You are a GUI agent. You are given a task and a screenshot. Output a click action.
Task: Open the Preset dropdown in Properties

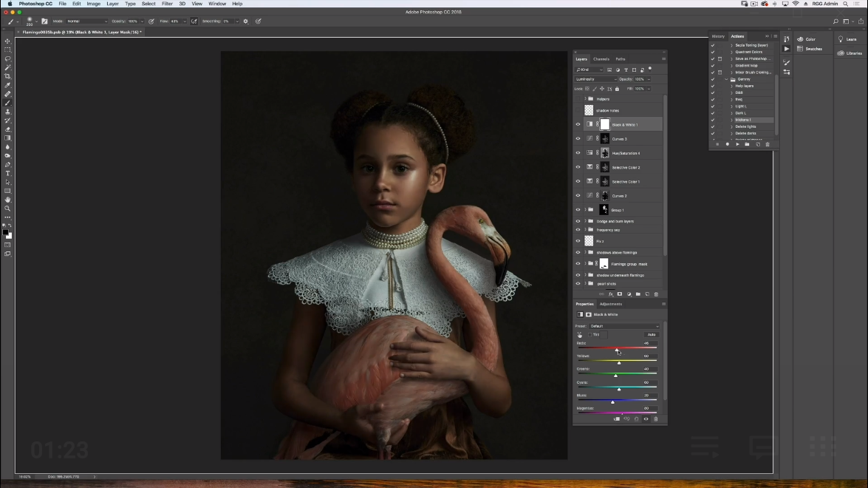624,326
